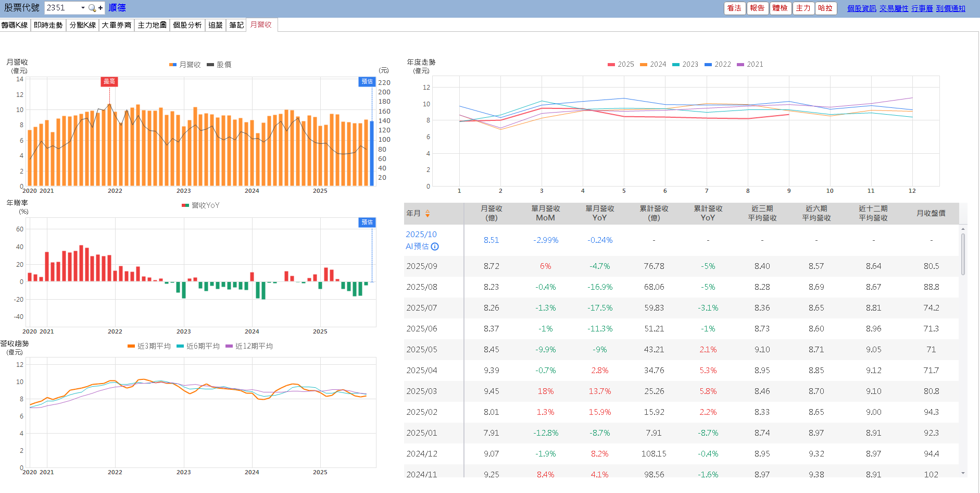The image size is (980, 493).
Task: Open the stock code dropdown arrow
Action: 83,8
